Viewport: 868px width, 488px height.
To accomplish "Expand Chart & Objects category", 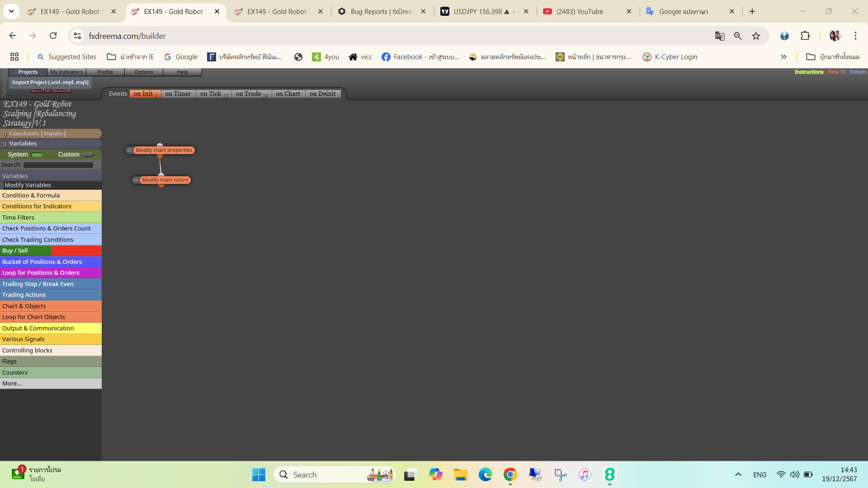I will [x=51, y=306].
